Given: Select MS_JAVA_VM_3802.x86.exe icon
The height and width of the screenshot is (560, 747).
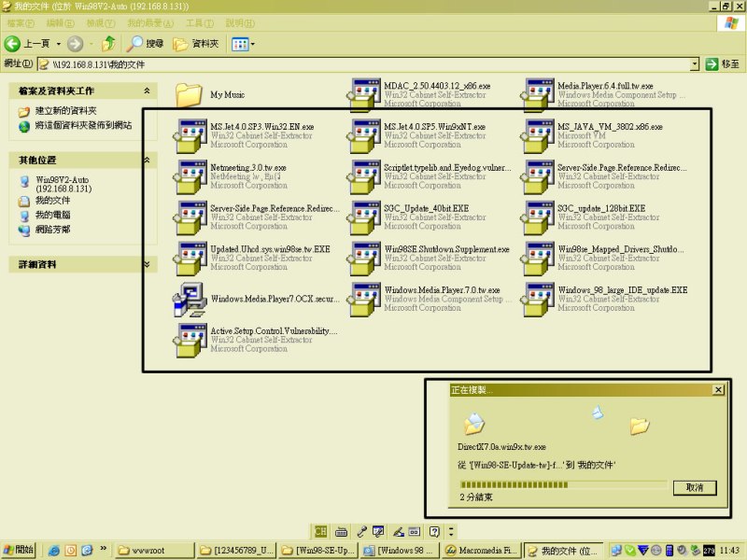Looking at the screenshot, I should [538, 135].
